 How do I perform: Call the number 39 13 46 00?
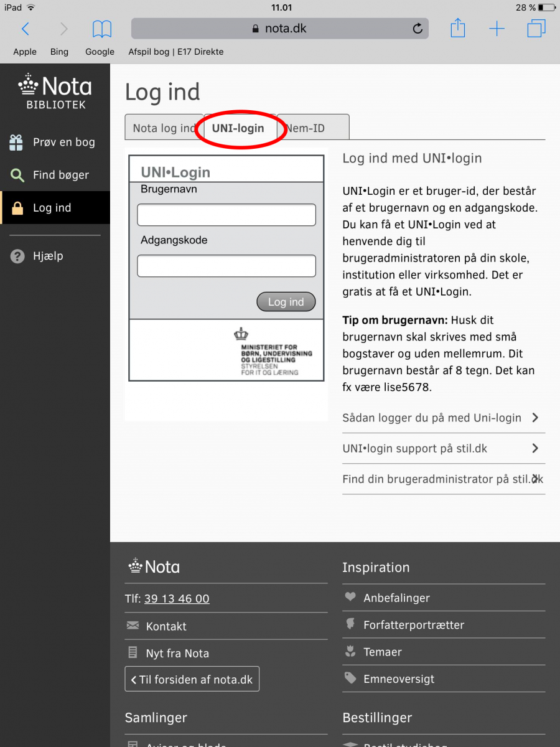[x=177, y=598]
